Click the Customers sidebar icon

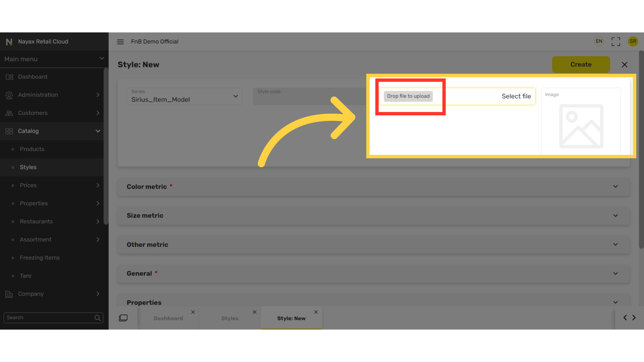(9, 113)
